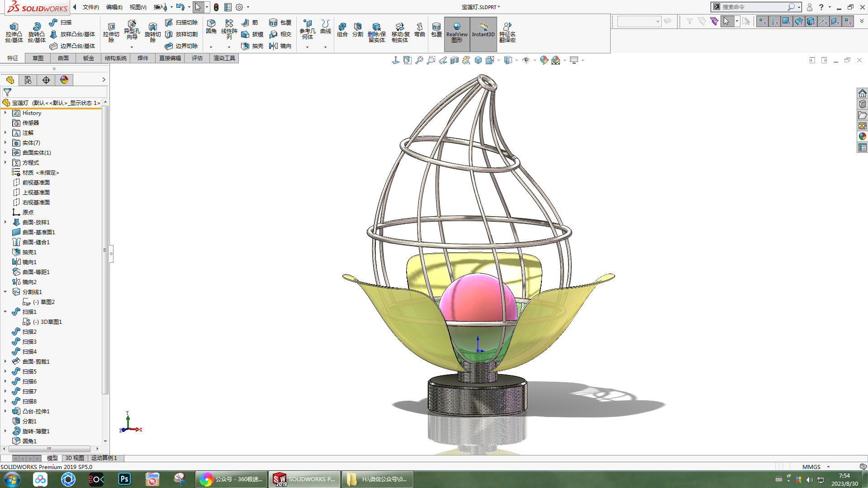The height and width of the screenshot is (488, 868).
Task: Collapse the 分割线1 feature node
Action: click(x=5, y=292)
